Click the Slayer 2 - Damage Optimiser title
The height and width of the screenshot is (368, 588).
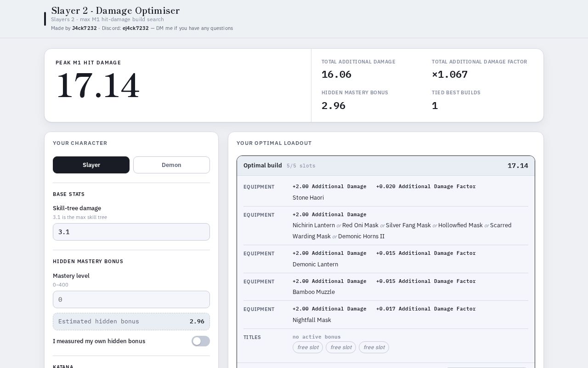[x=115, y=11]
